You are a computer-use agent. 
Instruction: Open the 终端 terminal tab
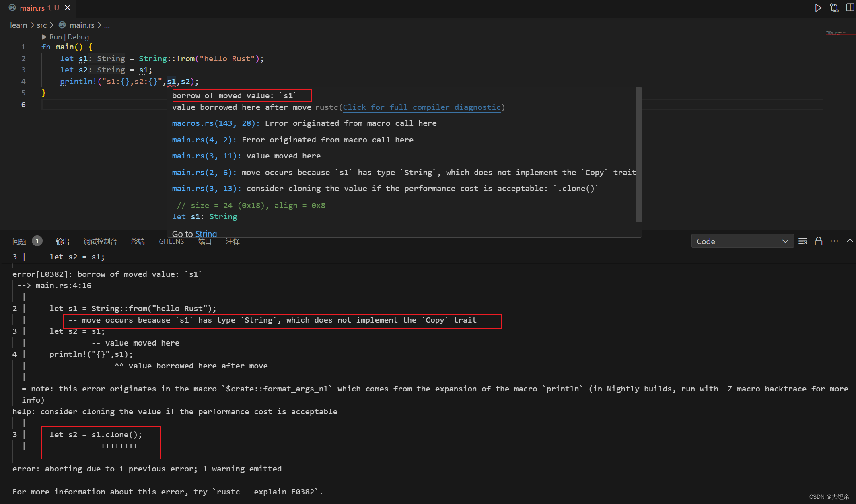[138, 241]
